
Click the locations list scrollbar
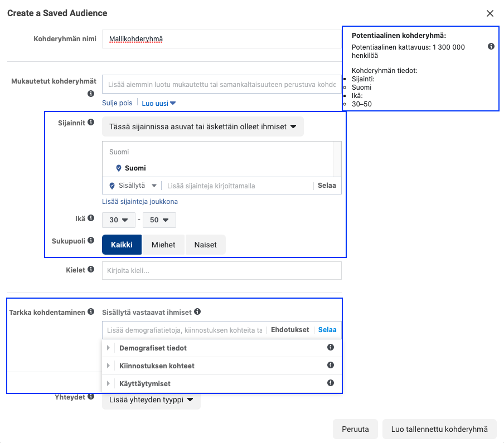tap(337, 159)
